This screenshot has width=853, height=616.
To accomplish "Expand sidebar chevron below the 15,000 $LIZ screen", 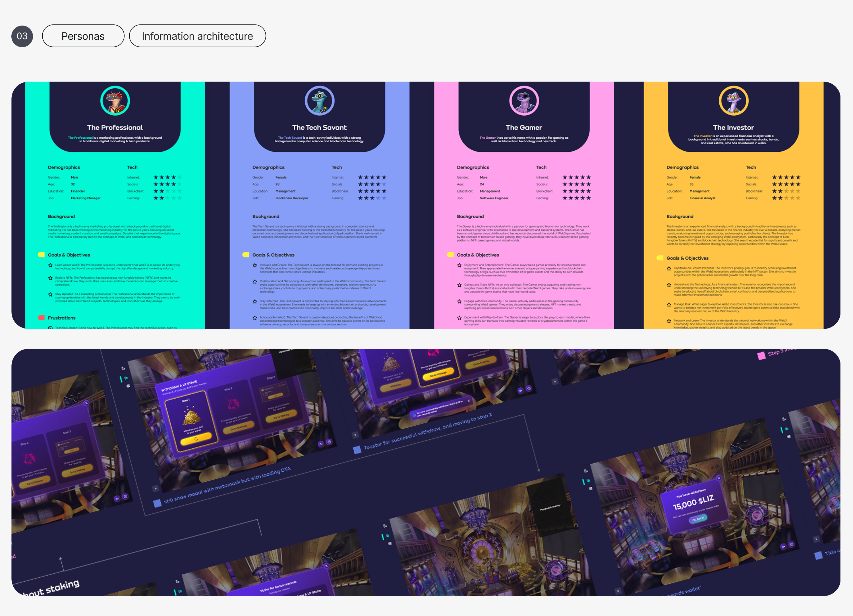I will coord(618,591).
